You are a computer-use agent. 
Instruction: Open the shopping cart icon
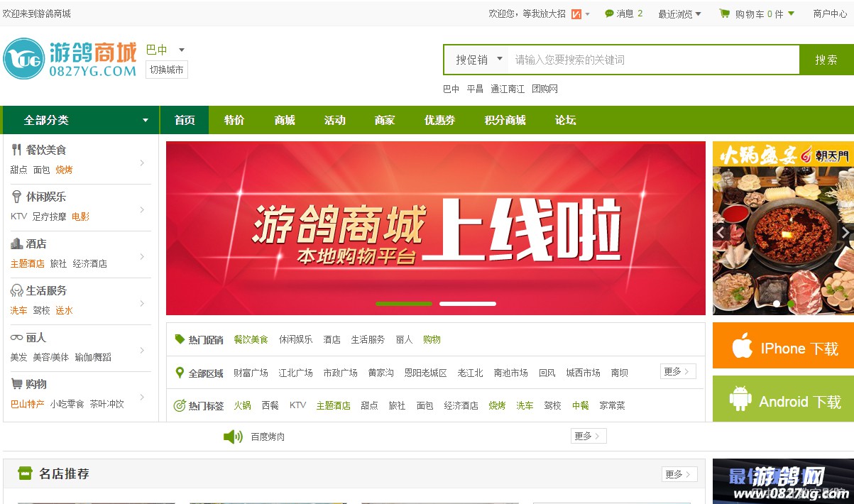click(x=724, y=13)
